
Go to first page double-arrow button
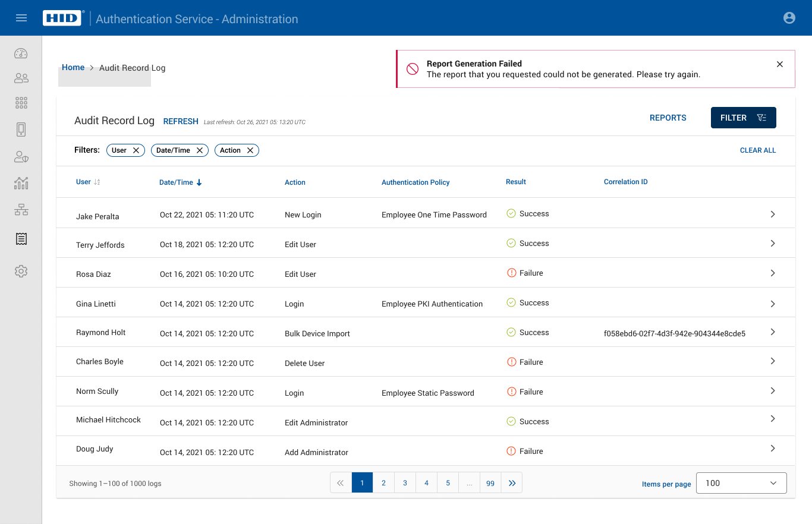coord(341,483)
